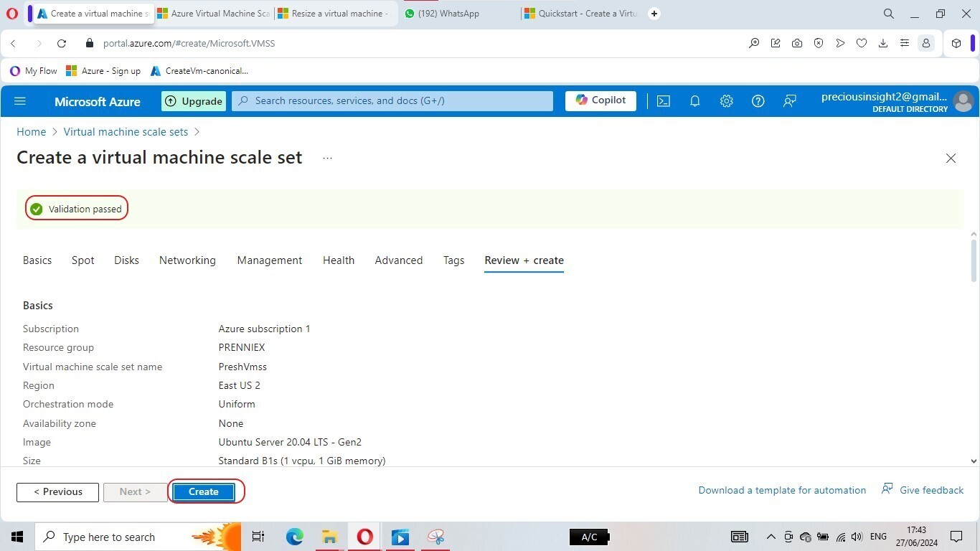
Task: Open the Azure help and support icon
Action: (x=758, y=101)
